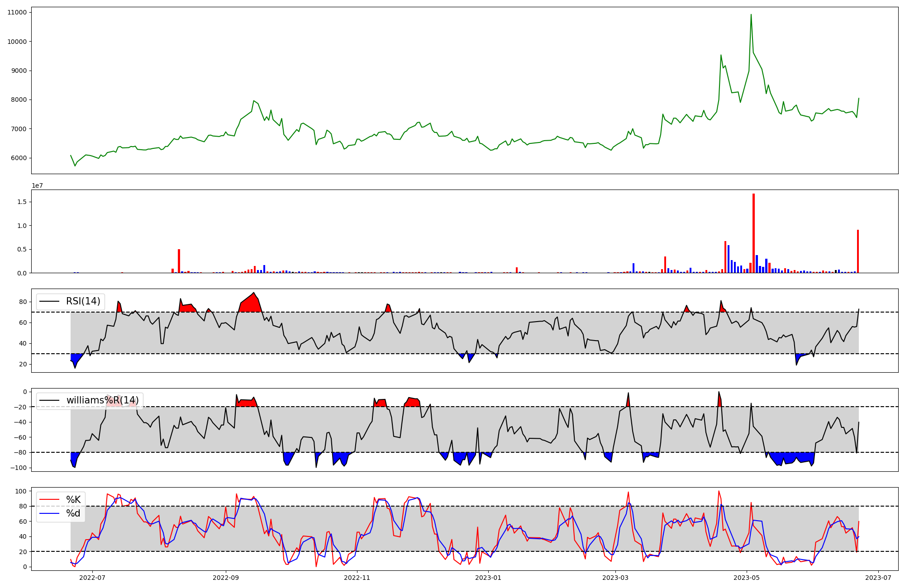This screenshot has width=905, height=588.
Task: Click the 2023-07 date tick label
Action: (x=878, y=578)
